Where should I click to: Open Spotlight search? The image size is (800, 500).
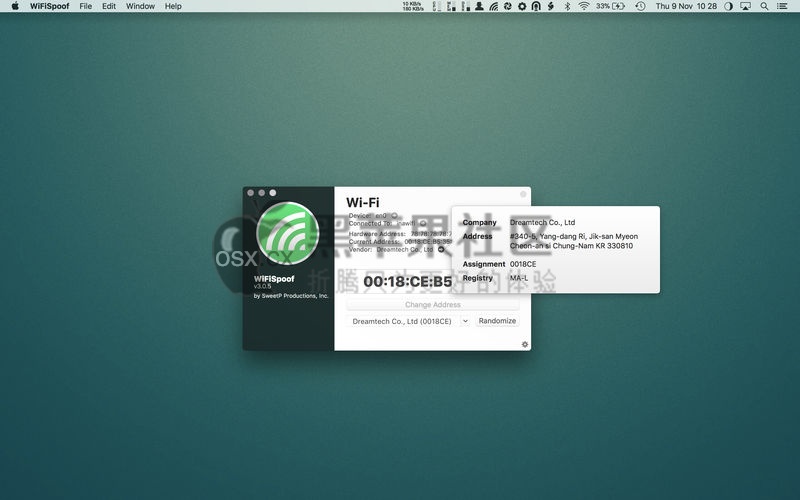pos(764,6)
